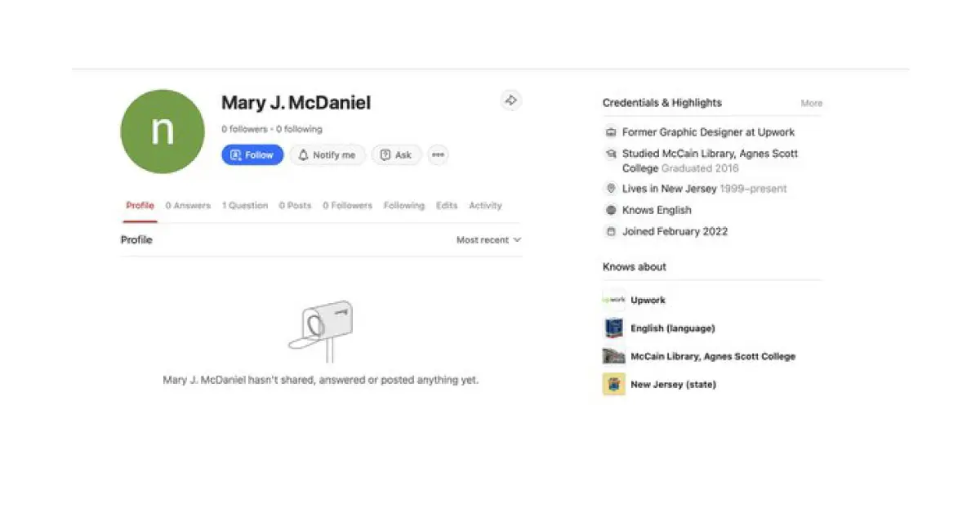Open McCain Library, Agnes Scott College topic link

(712, 356)
